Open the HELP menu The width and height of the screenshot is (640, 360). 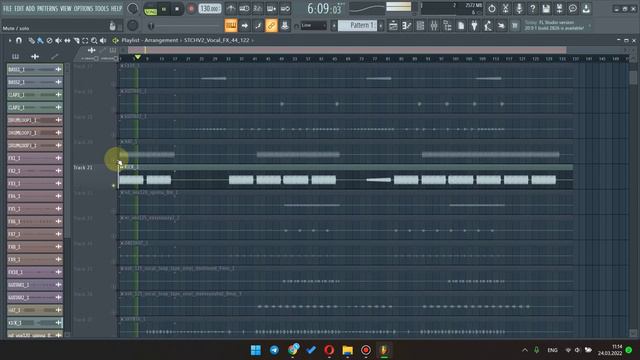[116, 8]
